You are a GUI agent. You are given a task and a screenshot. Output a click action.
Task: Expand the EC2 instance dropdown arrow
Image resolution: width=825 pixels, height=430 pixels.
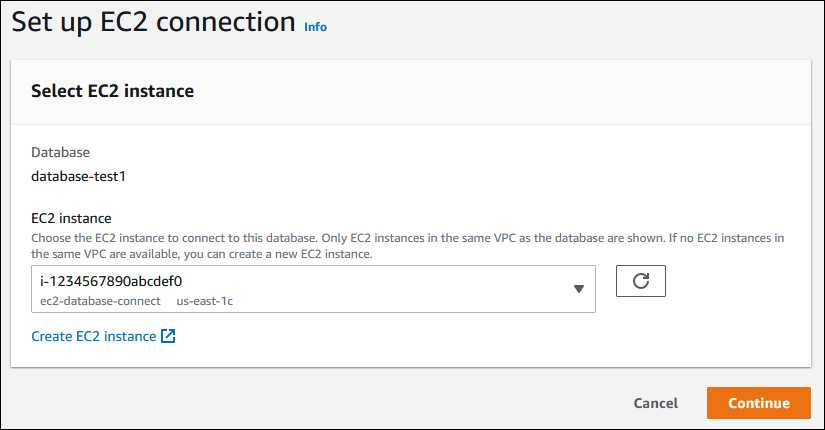tap(578, 289)
